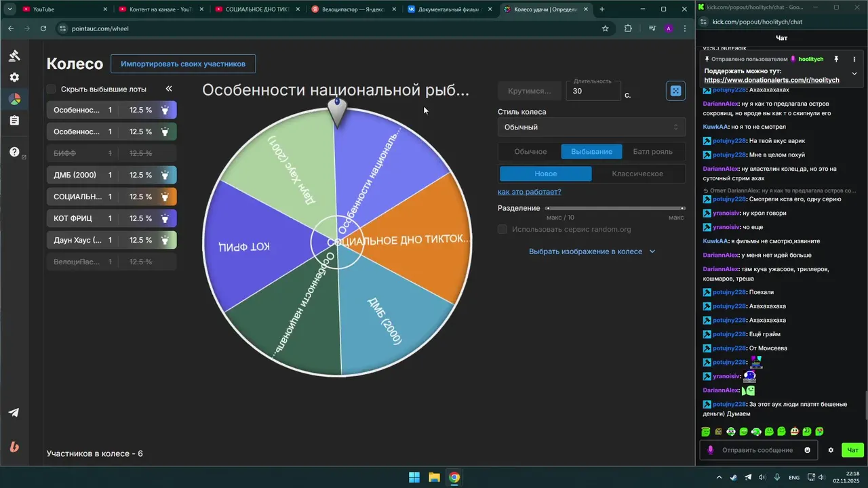Open the auction gavel page in sidebar
Image resolution: width=868 pixels, height=488 pixels.
14,56
